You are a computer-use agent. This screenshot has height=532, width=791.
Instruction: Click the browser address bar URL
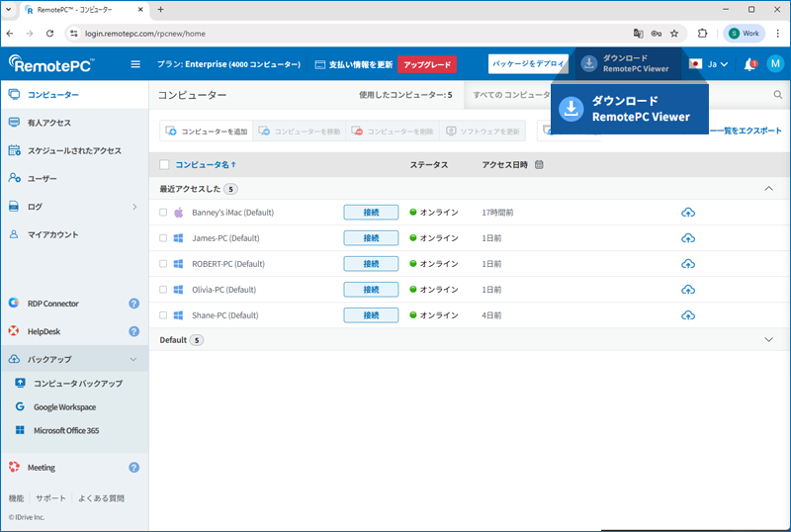tap(144, 34)
